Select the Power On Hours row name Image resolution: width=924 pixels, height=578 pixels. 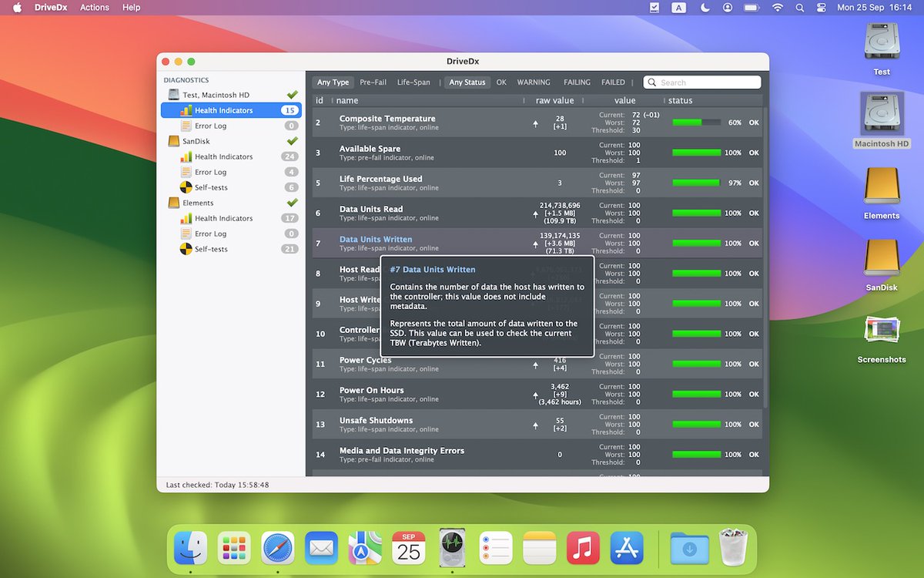pos(372,390)
